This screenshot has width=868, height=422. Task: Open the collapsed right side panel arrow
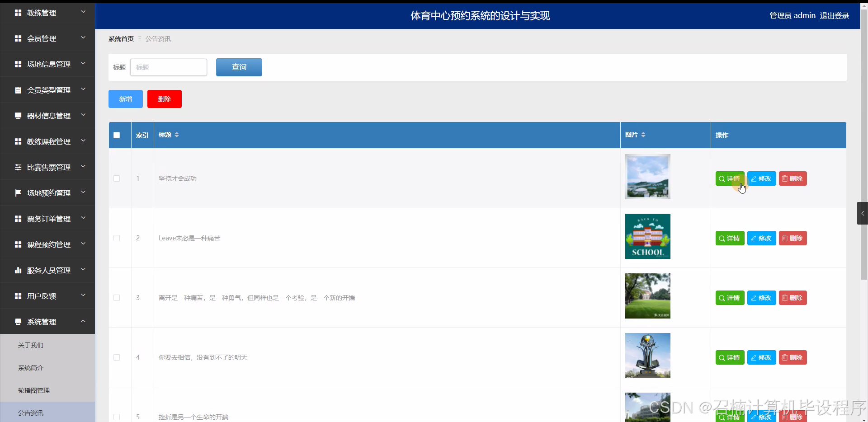click(863, 213)
